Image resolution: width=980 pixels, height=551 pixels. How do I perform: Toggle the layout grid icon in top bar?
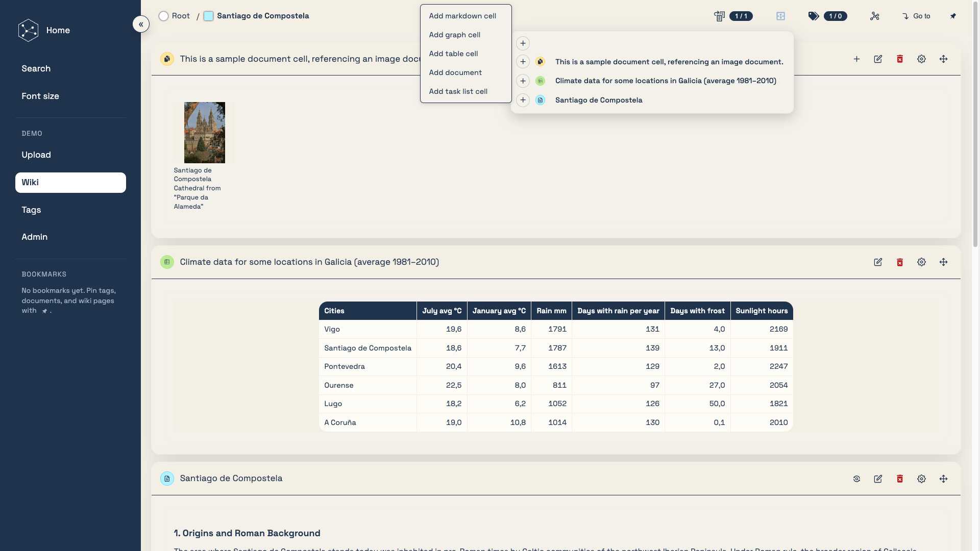pyautogui.click(x=780, y=16)
